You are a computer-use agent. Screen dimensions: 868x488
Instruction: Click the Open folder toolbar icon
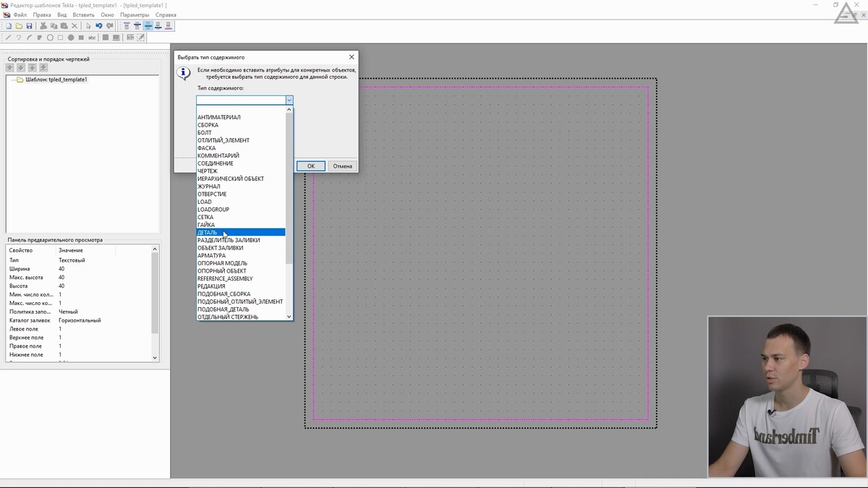tap(19, 26)
